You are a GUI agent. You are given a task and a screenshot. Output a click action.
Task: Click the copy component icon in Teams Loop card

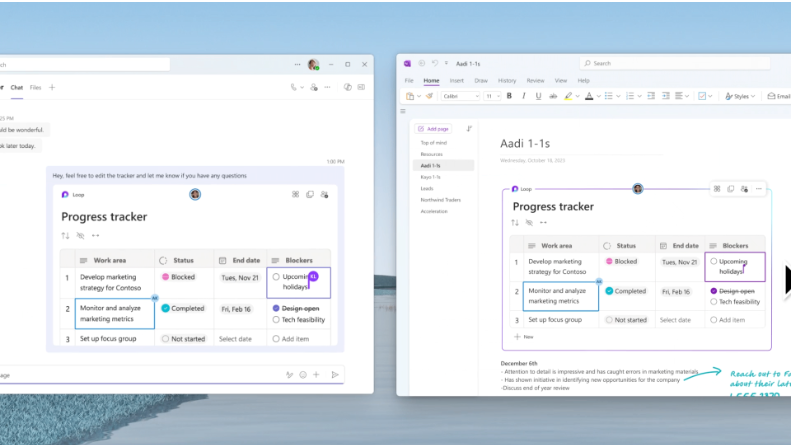pos(310,195)
